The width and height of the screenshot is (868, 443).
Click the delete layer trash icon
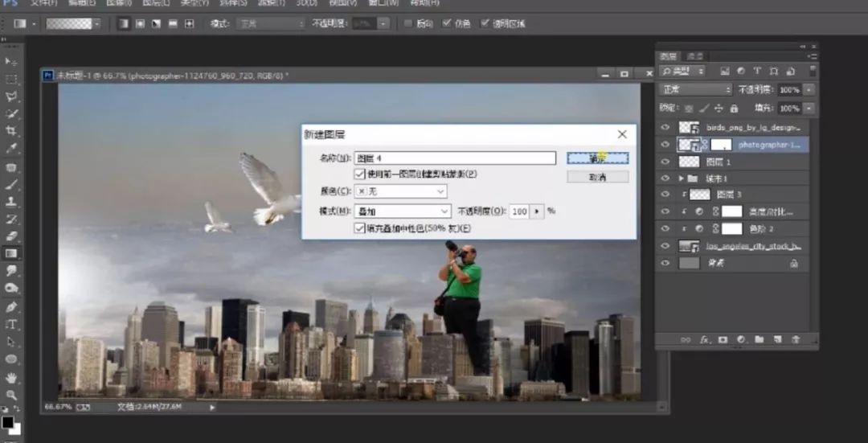(x=796, y=339)
